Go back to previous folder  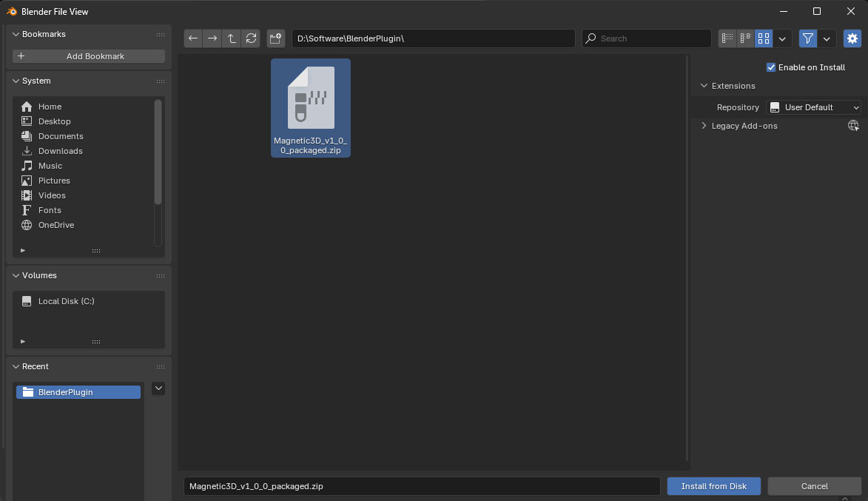tap(192, 38)
